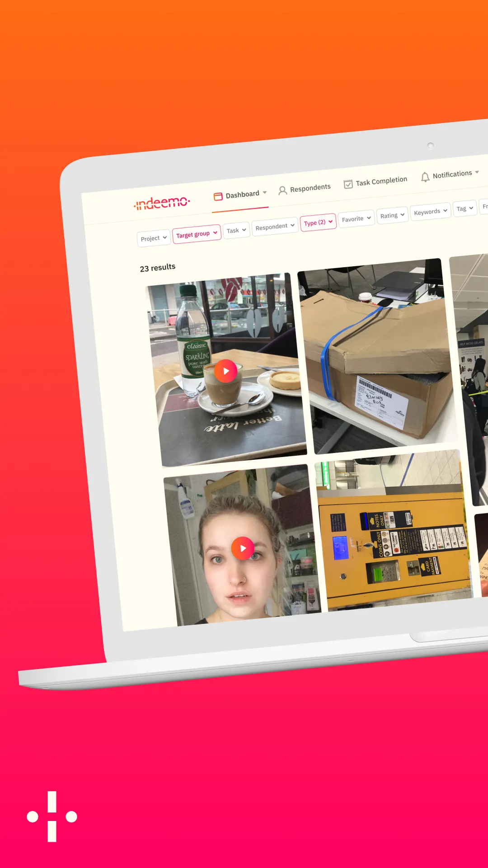The height and width of the screenshot is (868, 488).
Task: Open the Respondents tab
Action: click(x=304, y=189)
